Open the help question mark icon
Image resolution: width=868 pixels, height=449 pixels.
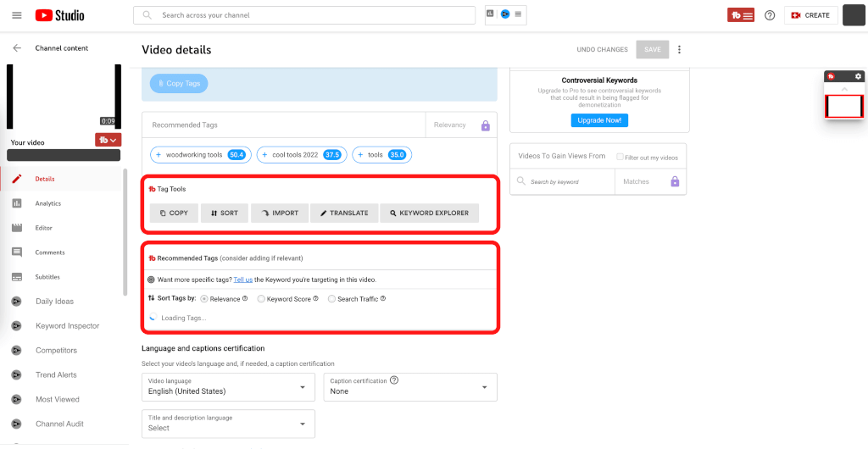(x=770, y=15)
